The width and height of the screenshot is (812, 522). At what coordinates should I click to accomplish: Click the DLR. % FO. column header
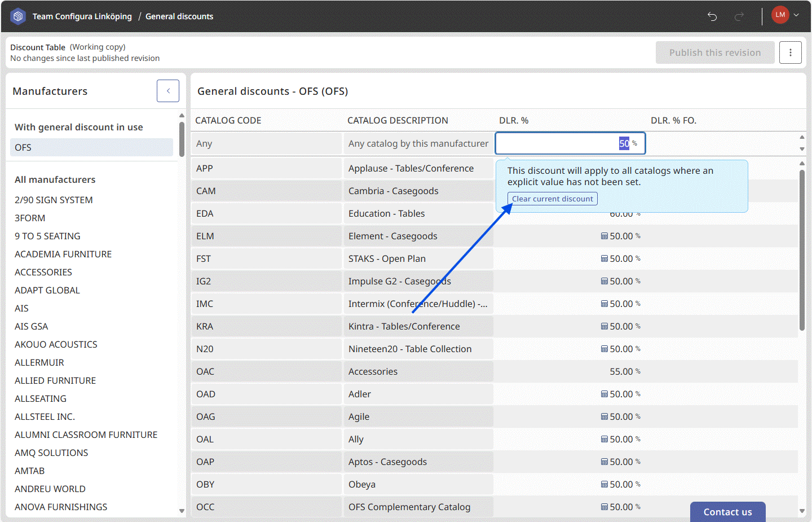pyautogui.click(x=673, y=120)
